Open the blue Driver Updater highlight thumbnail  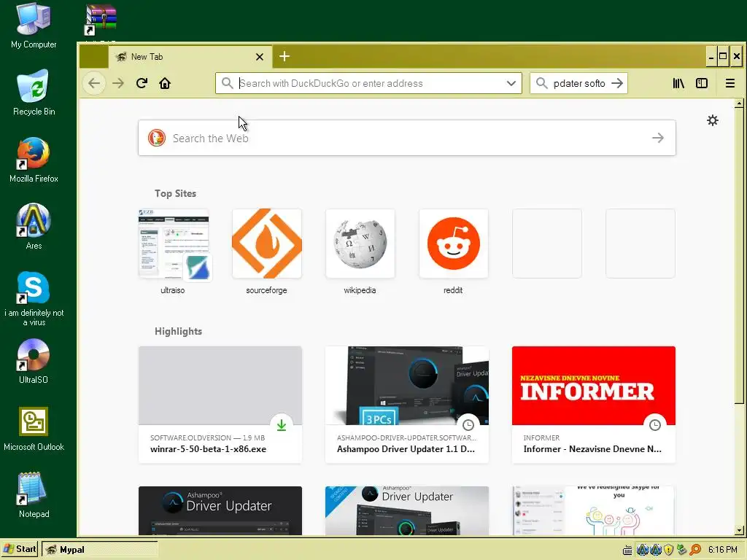(x=407, y=510)
